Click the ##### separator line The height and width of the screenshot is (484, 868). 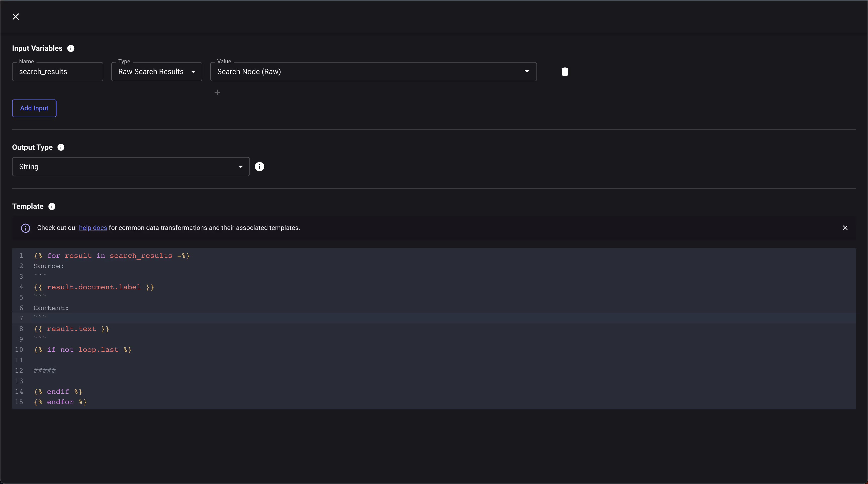(x=45, y=371)
